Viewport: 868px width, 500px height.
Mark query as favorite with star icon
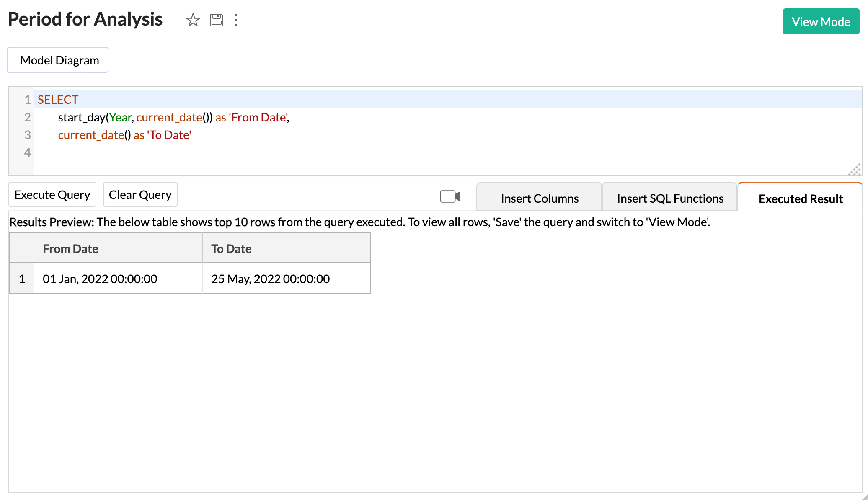coord(193,20)
